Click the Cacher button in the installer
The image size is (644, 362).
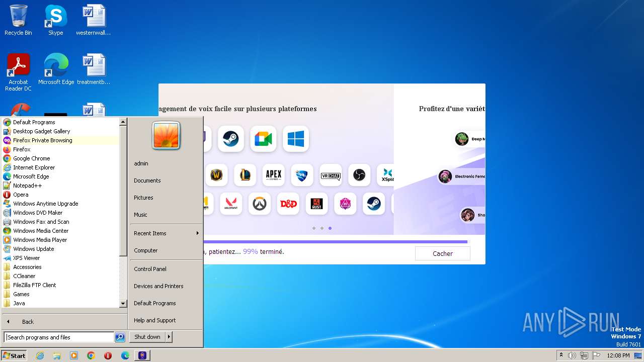coord(443,253)
